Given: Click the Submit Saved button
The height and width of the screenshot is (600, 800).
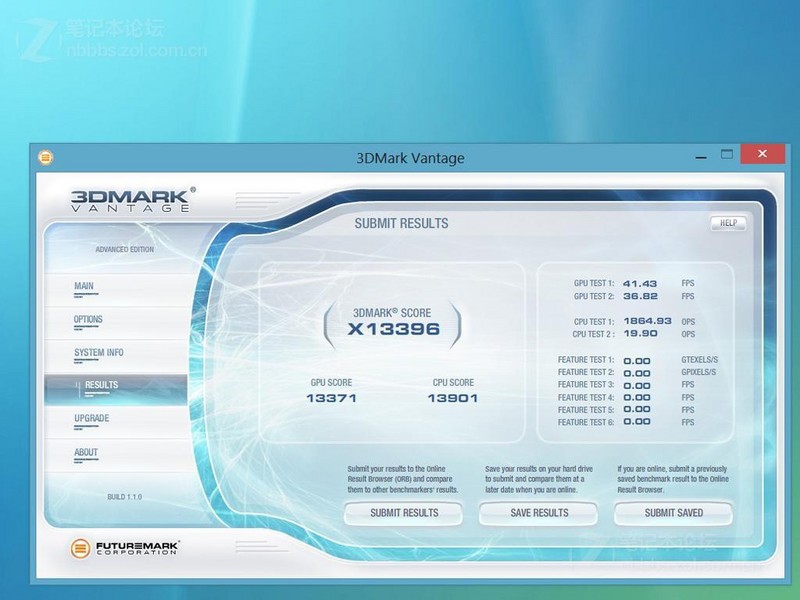Looking at the screenshot, I should coord(673,513).
